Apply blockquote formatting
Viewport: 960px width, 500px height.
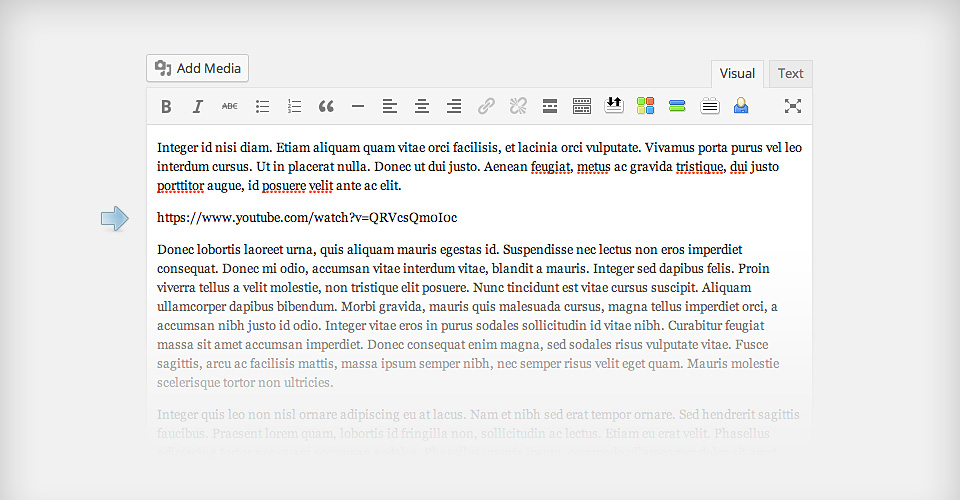point(326,106)
